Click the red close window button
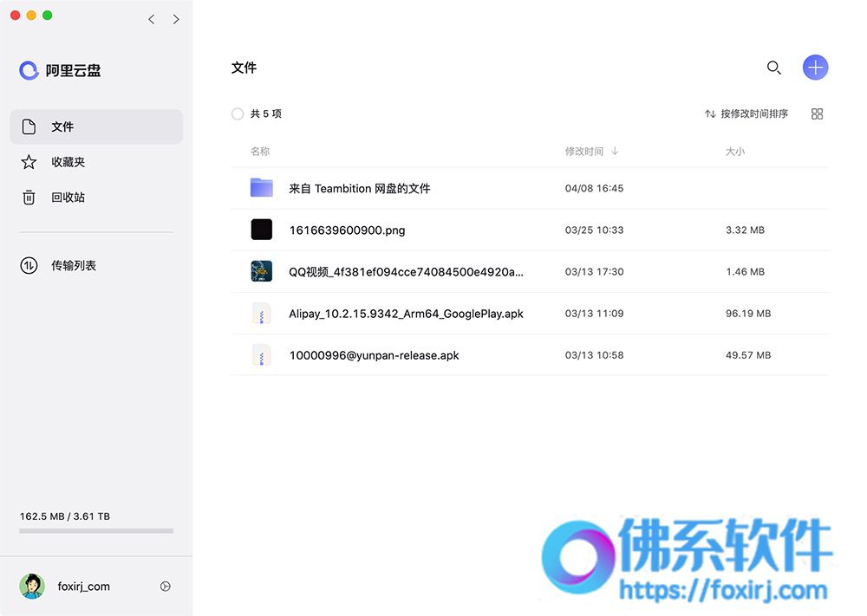Screen dimensions: 867x616 (x=16, y=16)
